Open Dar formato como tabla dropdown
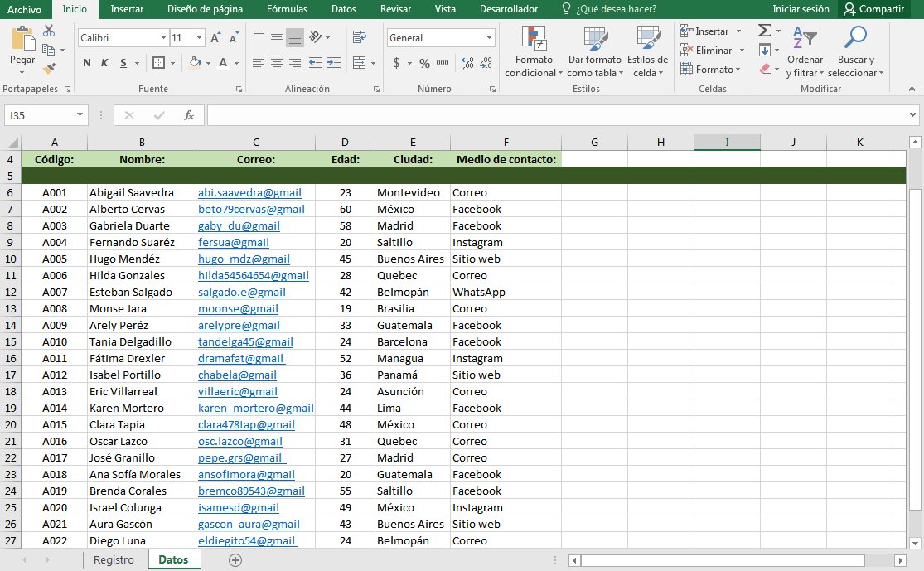Image resolution: width=924 pixels, height=571 pixels. pyautogui.click(x=594, y=52)
